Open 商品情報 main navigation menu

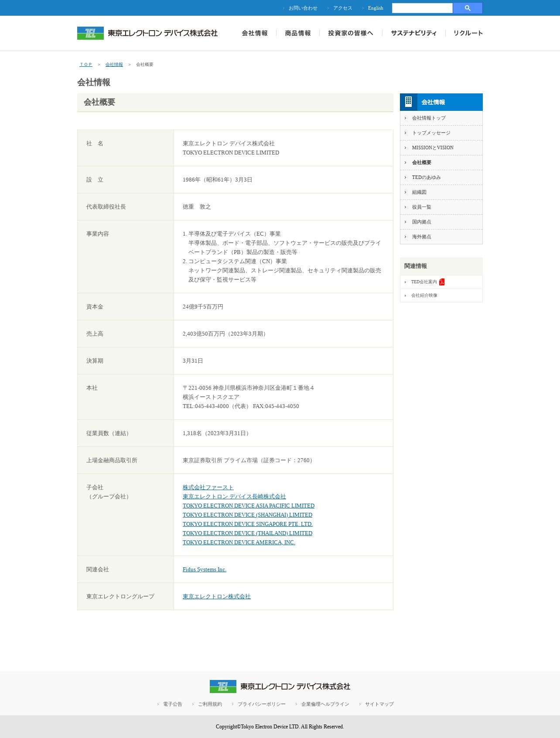pyautogui.click(x=298, y=33)
